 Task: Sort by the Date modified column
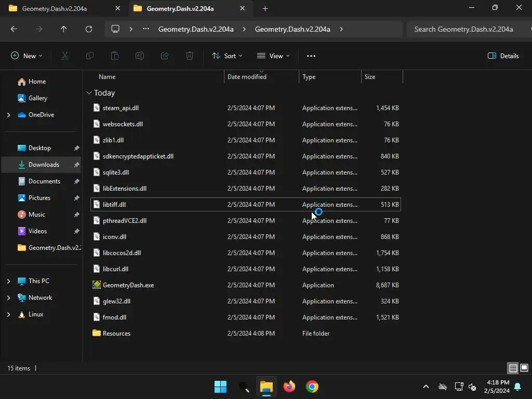point(247,77)
